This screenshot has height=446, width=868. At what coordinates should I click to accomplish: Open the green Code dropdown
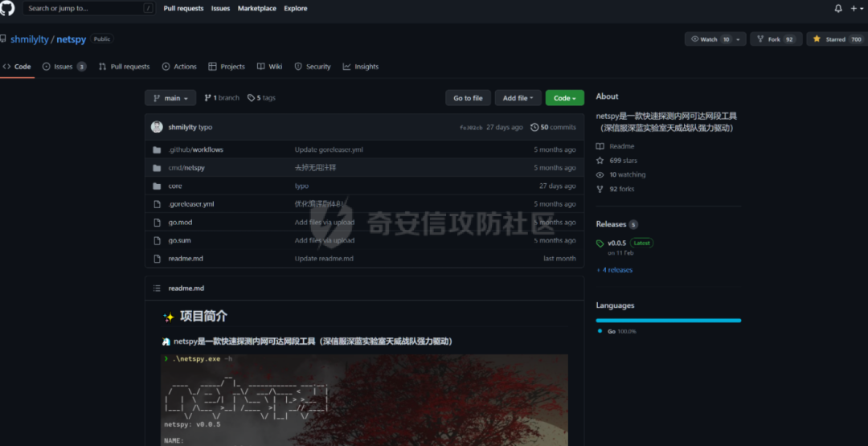pos(565,98)
